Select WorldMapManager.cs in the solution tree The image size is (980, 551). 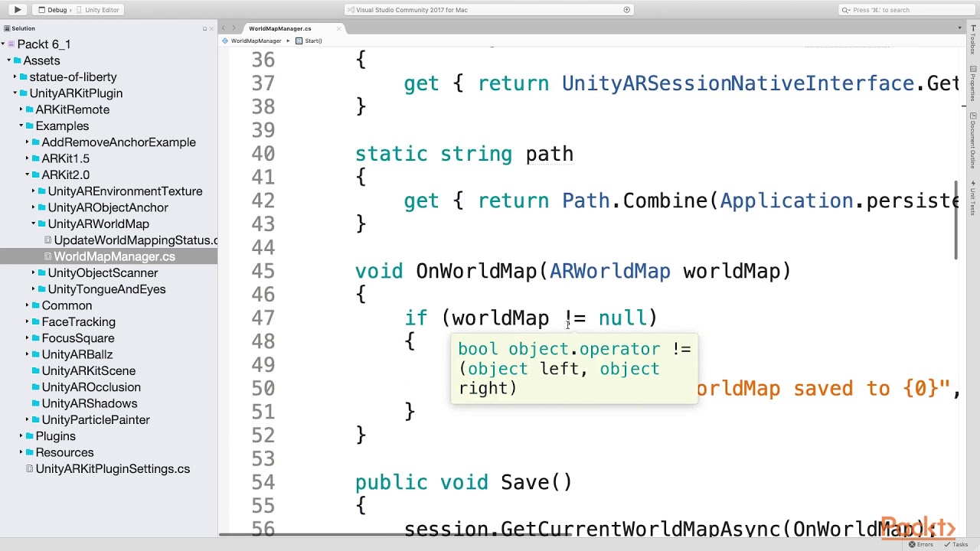(114, 256)
